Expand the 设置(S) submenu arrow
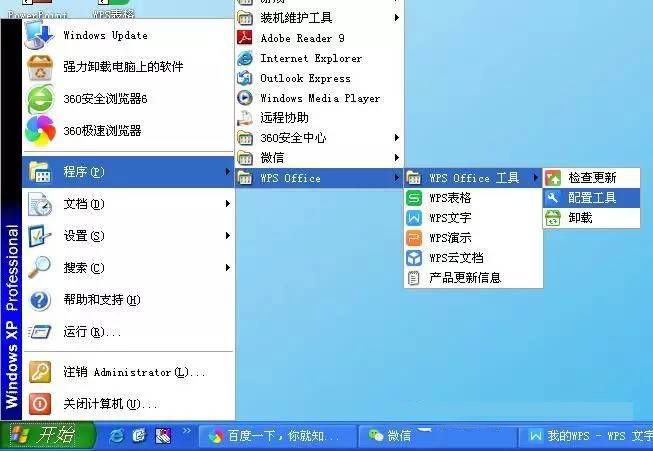The image size is (653, 451). point(227,236)
